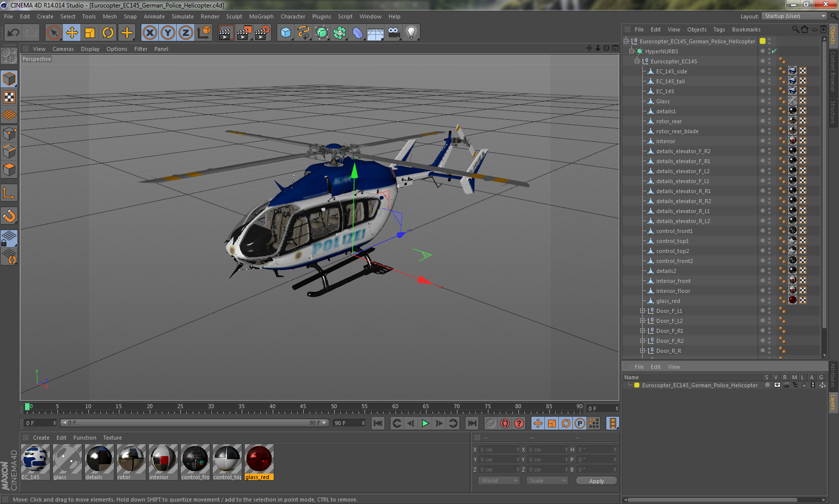
Task: Activate the Scale tool
Action: [x=90, y=33]
